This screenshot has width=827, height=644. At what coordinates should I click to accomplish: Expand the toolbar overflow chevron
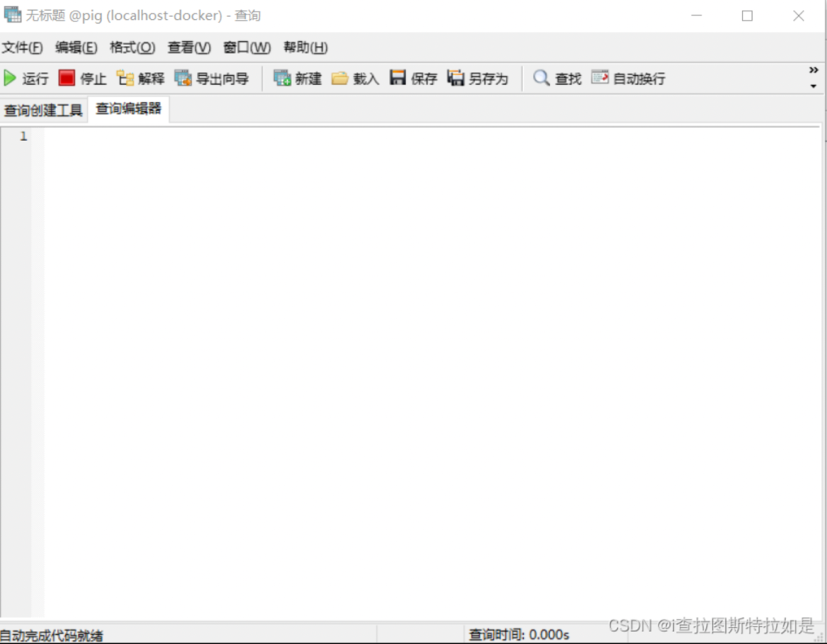pyautogui.click(x=813, y=71)
